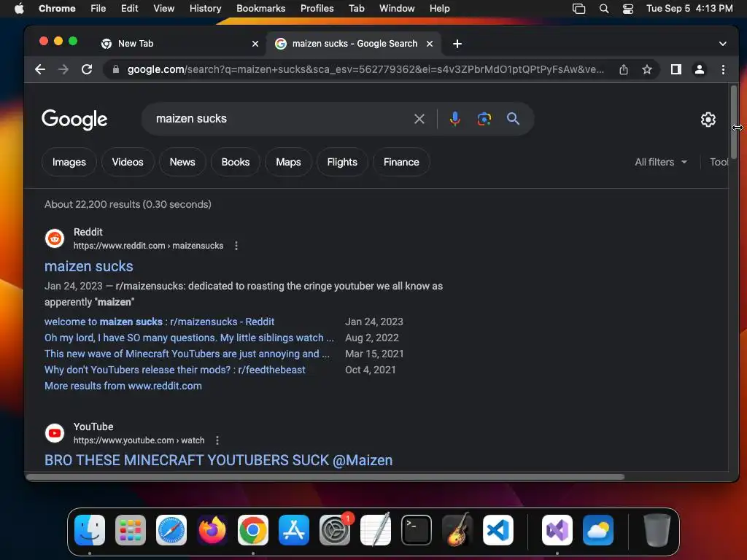Launch Firefox from the dock
This screenshot has height=560, width=747.
point(212,530)
